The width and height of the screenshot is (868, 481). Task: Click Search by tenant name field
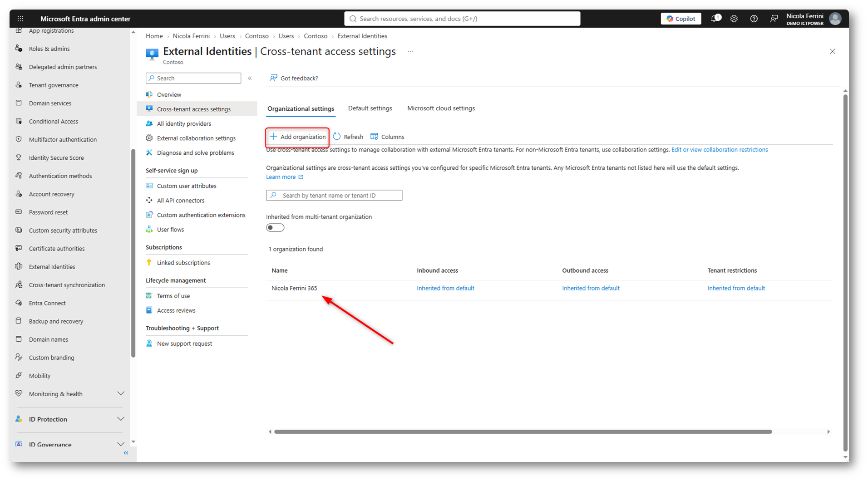tap(334, 196)
